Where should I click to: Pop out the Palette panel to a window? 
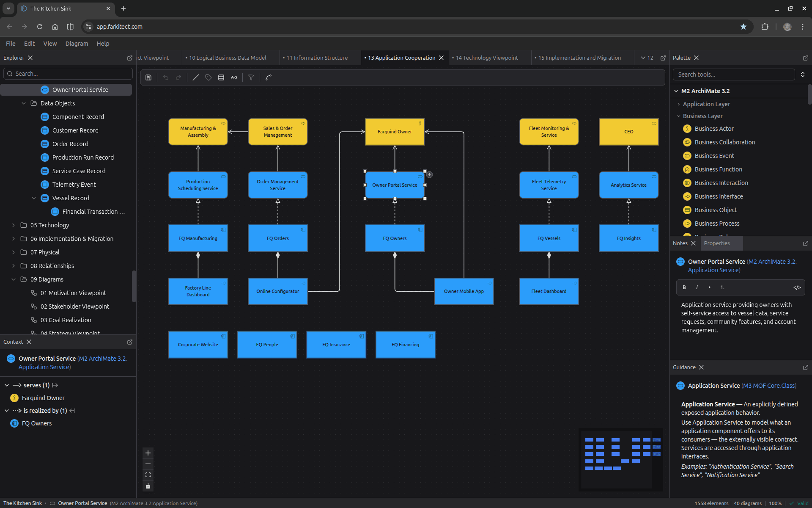pyautogui.click(x=805, y=58)
